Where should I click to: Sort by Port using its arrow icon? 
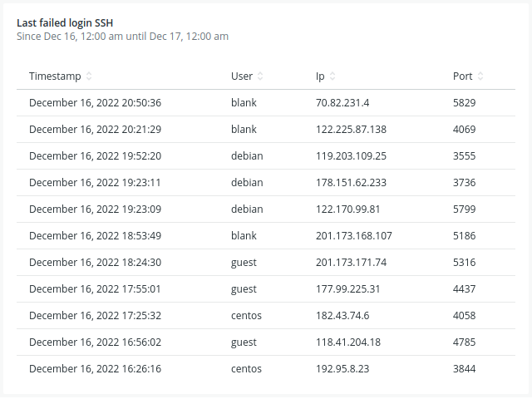coord(480,76)
